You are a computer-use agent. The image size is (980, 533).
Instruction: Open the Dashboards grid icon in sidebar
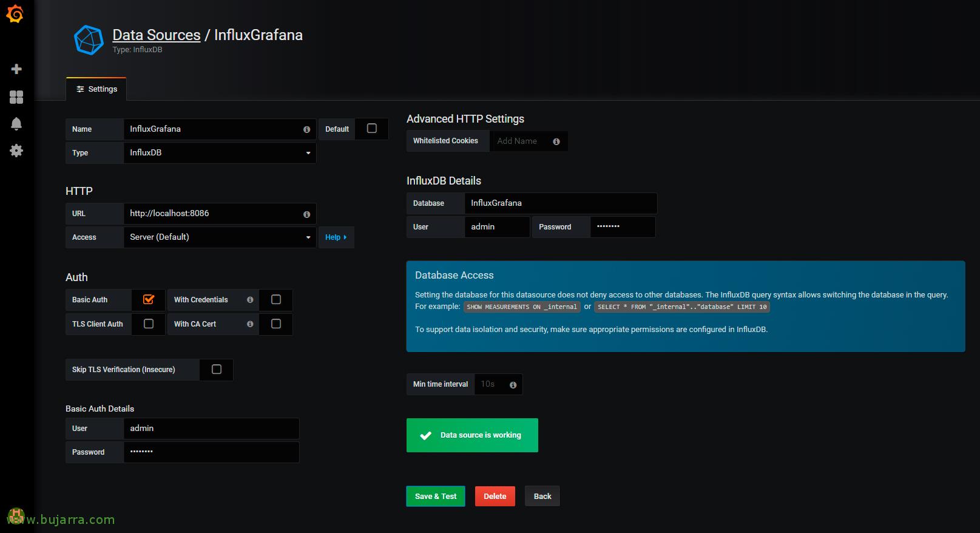[x=16, y=97]
